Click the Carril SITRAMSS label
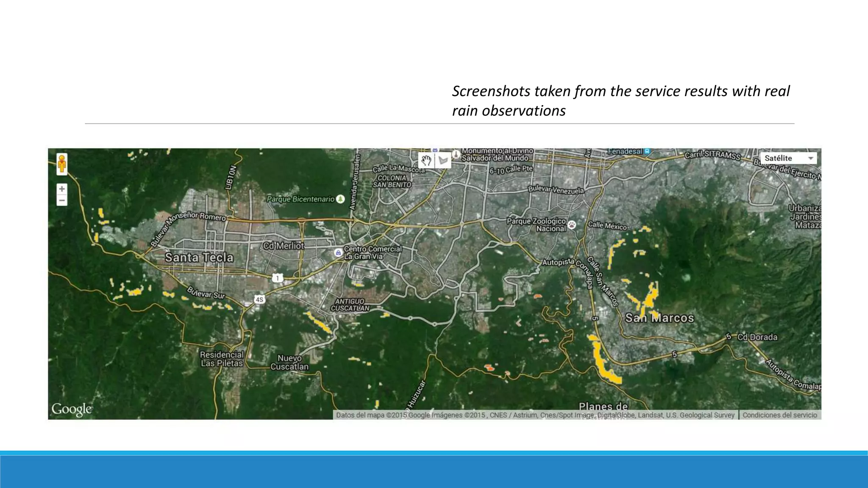 (x=713, y=155)
